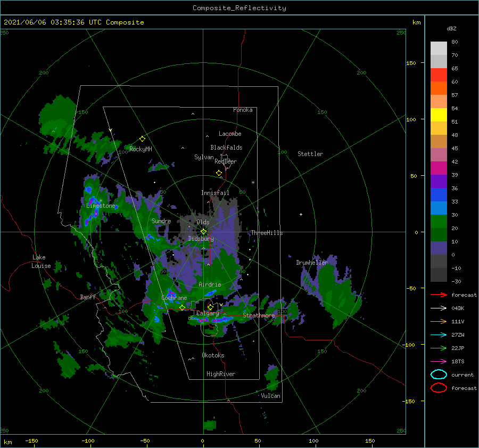Select the Drumheller label

click(x=312, y=263)
